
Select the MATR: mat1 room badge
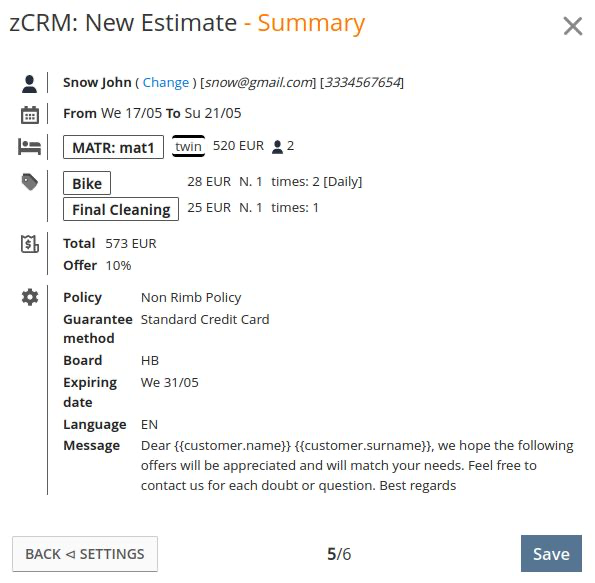pyautogui.click(x=113, y=147)
